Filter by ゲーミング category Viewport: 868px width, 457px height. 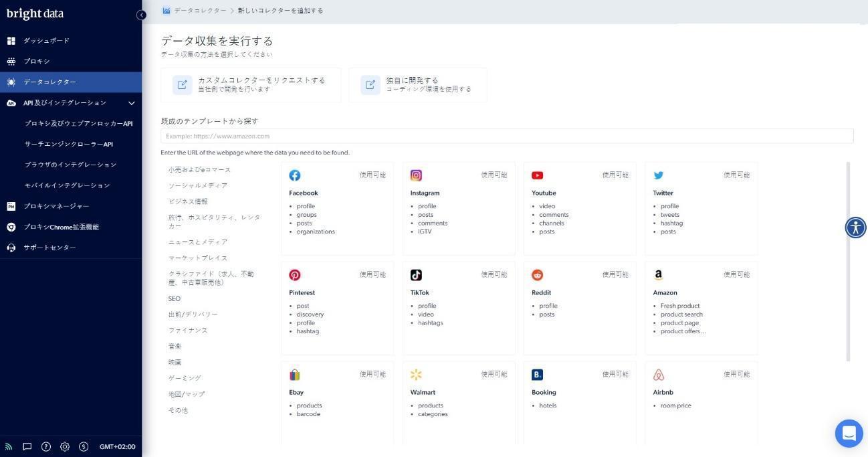click(x=185, y=379)
